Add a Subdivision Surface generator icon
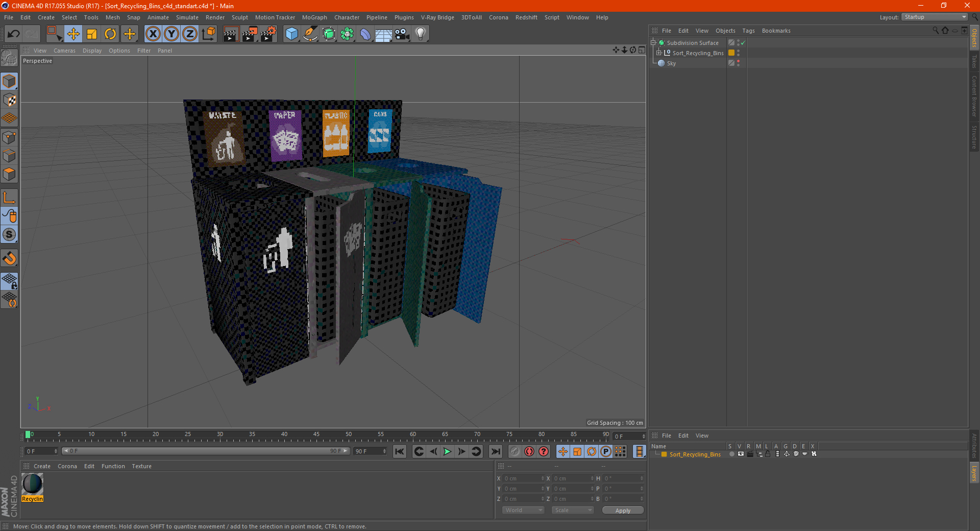 click(329, 34)
